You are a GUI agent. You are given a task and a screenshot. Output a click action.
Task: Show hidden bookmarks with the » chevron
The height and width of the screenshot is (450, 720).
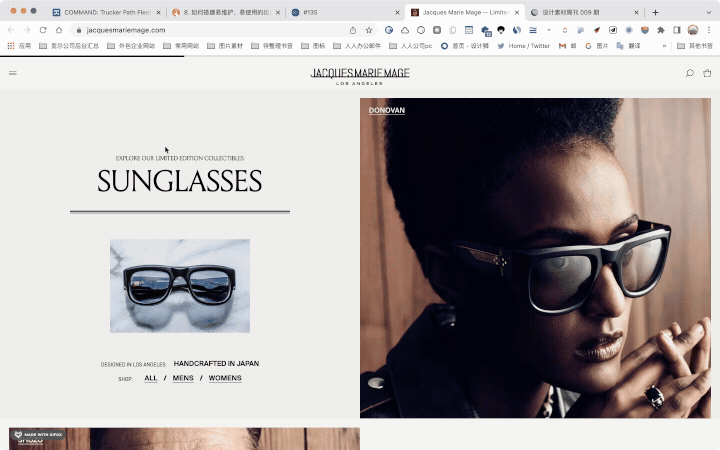[x=664, y=46]
